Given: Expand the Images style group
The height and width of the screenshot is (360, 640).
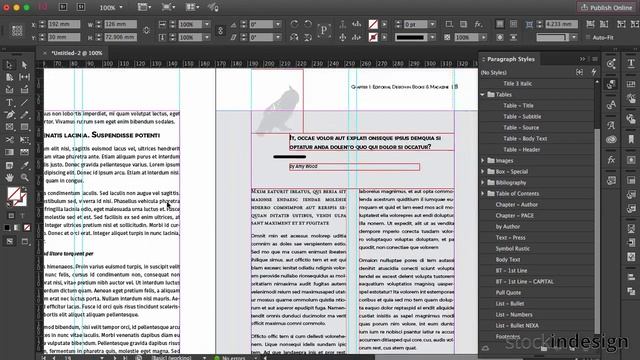Looking at the screenshot, I should pos(482,160).
